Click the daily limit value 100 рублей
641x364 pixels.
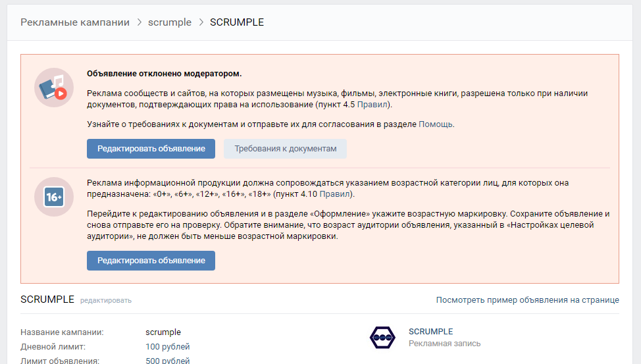point(167,347)
